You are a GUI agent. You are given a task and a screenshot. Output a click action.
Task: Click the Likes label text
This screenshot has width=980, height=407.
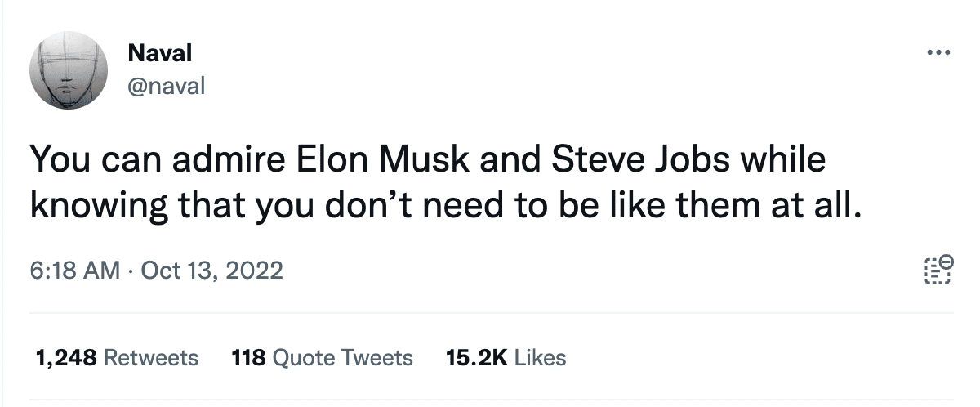click(x=541, y=357)
